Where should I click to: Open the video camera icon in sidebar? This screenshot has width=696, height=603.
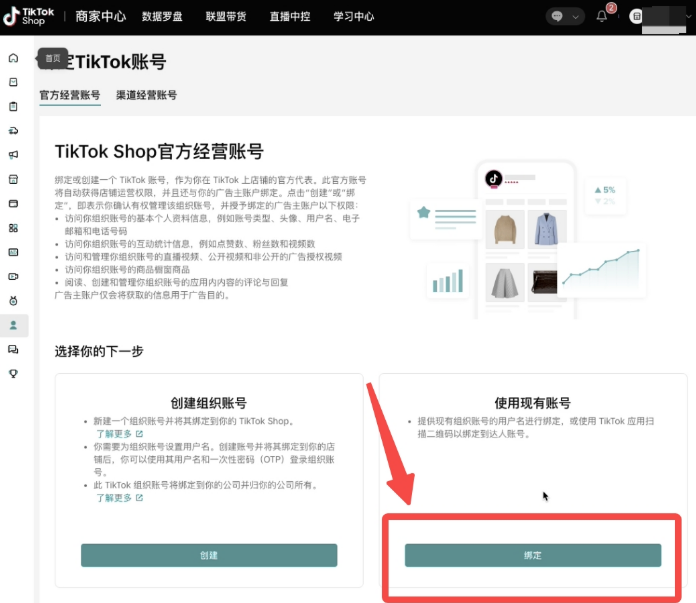[x=13, y=276]
